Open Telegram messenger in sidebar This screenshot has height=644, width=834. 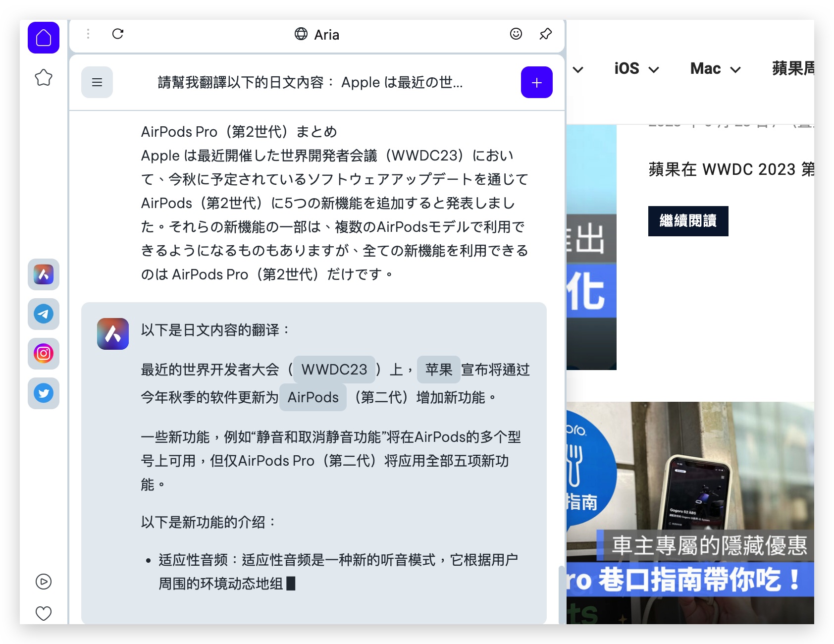point(44,314)
